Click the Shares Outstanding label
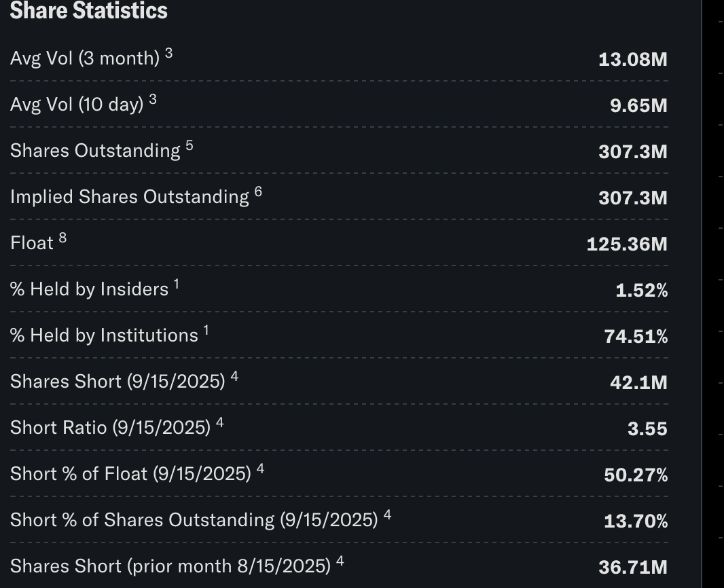This screenshot has width=724, height=588. (x=95, y=151)
